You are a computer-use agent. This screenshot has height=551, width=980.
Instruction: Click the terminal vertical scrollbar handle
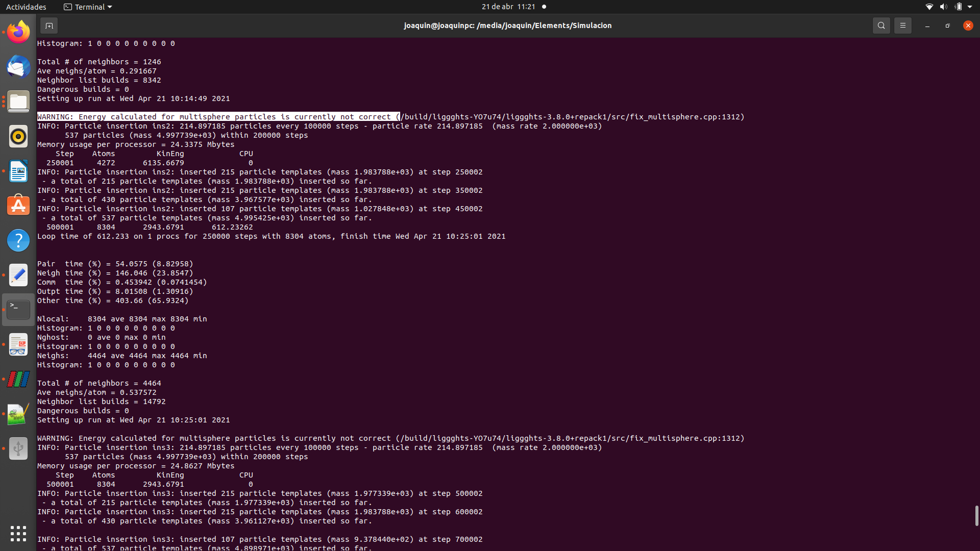coord(976,516)
